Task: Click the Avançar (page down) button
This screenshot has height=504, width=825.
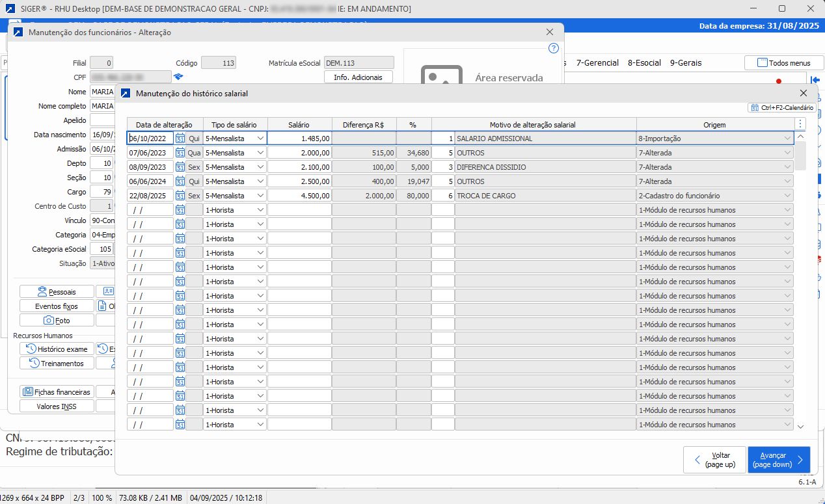Action: pos(778,460)
